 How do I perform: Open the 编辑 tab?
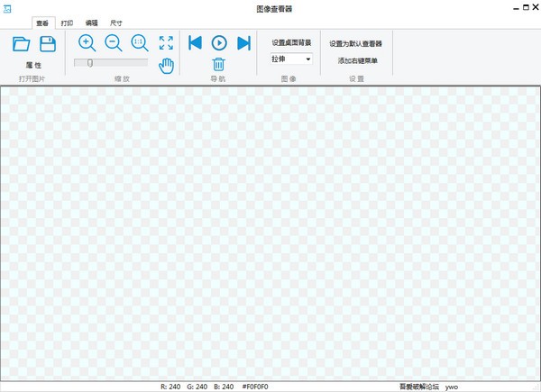tap(92, 22)
